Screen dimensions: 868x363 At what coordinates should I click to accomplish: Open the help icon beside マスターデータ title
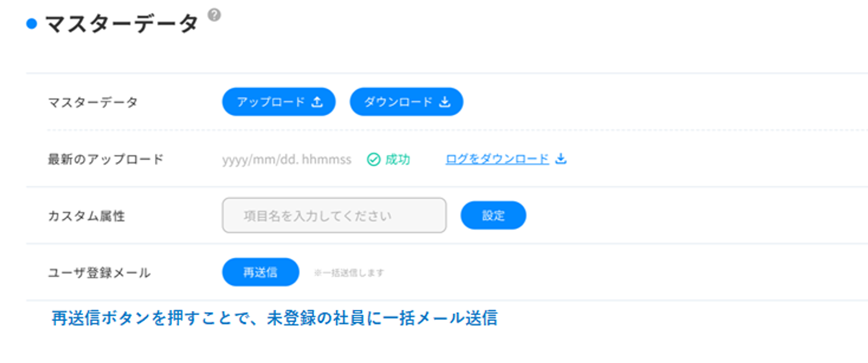(x=214, y=15)
